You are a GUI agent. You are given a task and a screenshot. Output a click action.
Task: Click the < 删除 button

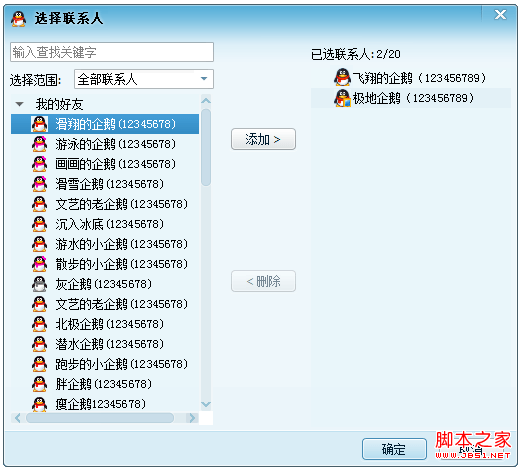click(x=263, y=281)
